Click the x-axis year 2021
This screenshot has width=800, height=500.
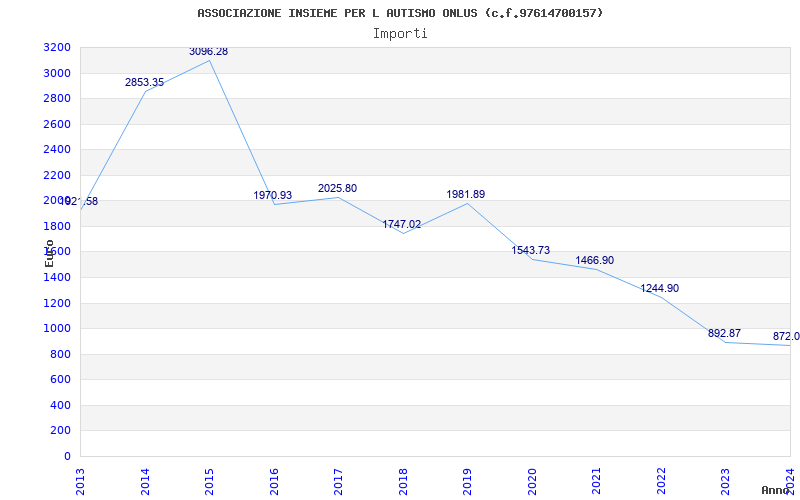[x=596, y=481]
